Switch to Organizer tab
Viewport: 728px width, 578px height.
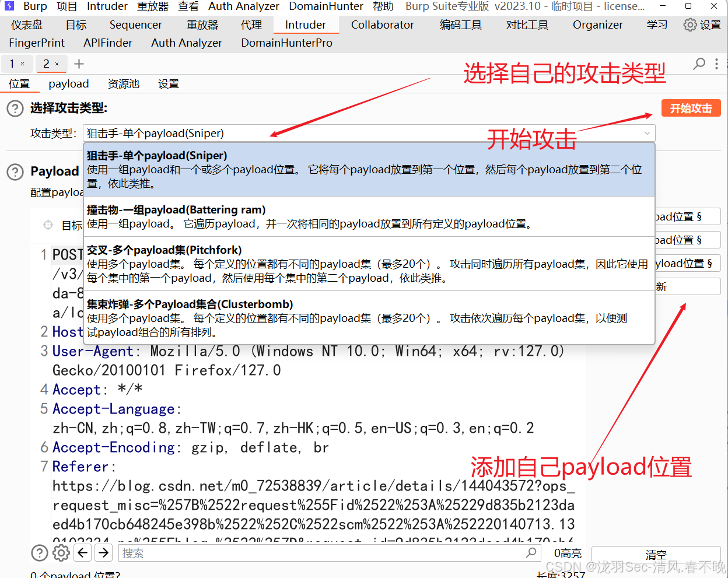tap(598, 25)
